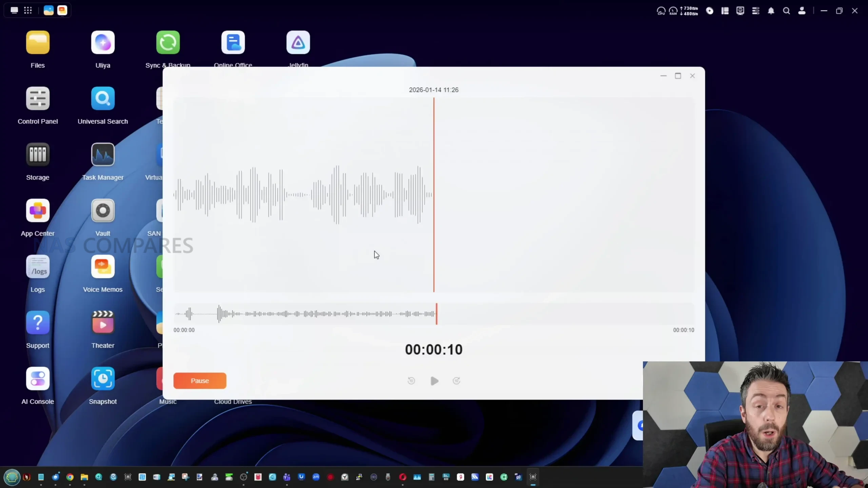Rewind recording by 10 seconds
Viewport: 868px width, 488px height.
click(x=411, y=381)
